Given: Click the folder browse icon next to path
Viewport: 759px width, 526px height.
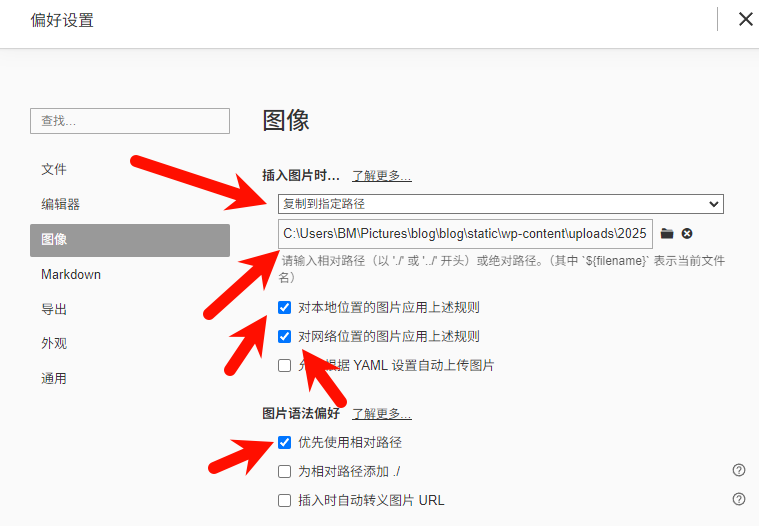Looking at the screenshot, I should [667, 234].
